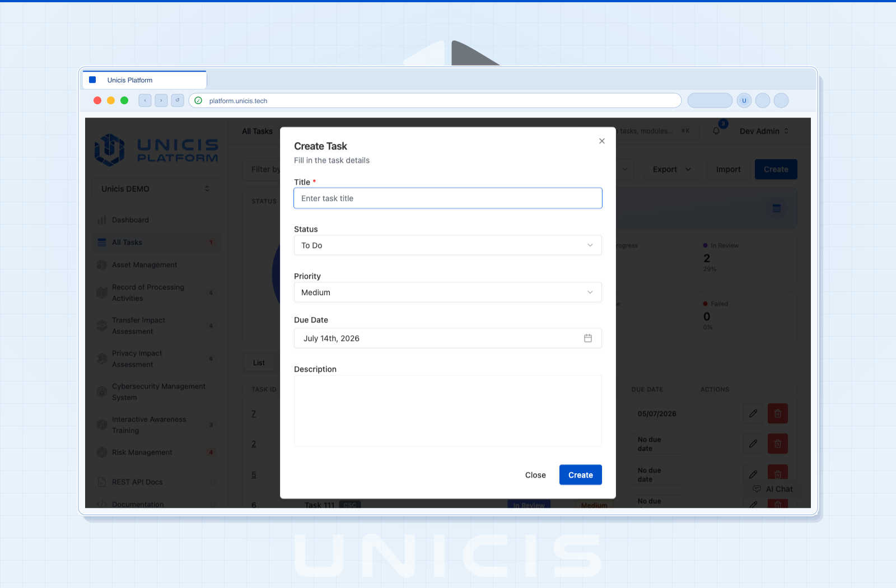
Task: Open the Documentation link in the sidebar
Action: tap(156, 503)
